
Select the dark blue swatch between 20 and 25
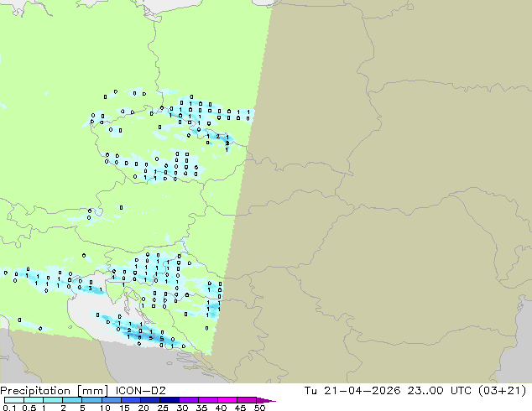(x=150, y=400)
